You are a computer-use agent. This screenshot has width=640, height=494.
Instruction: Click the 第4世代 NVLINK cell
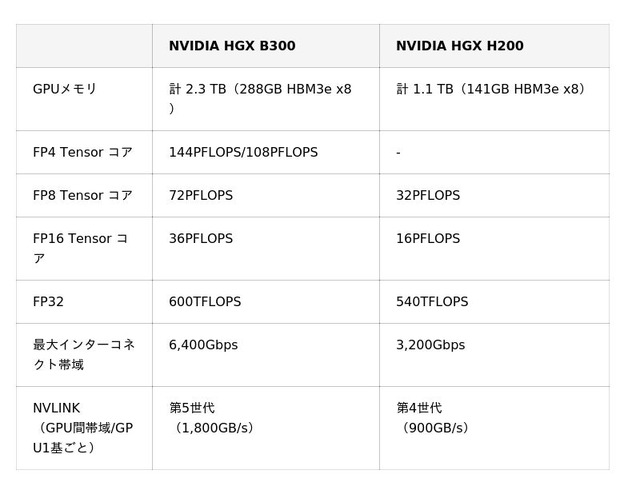(x=433, y=418)
